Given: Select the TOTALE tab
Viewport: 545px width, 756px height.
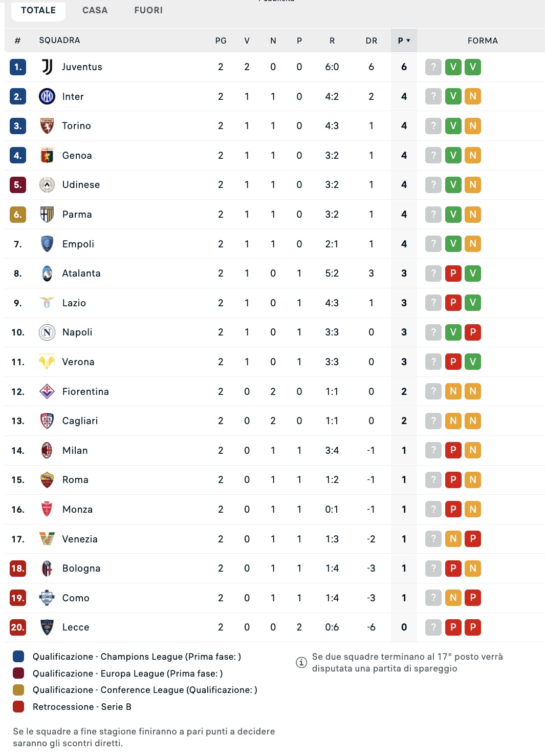Looking at the screenshot, I should pyautogui.click(x=38, y=10).
